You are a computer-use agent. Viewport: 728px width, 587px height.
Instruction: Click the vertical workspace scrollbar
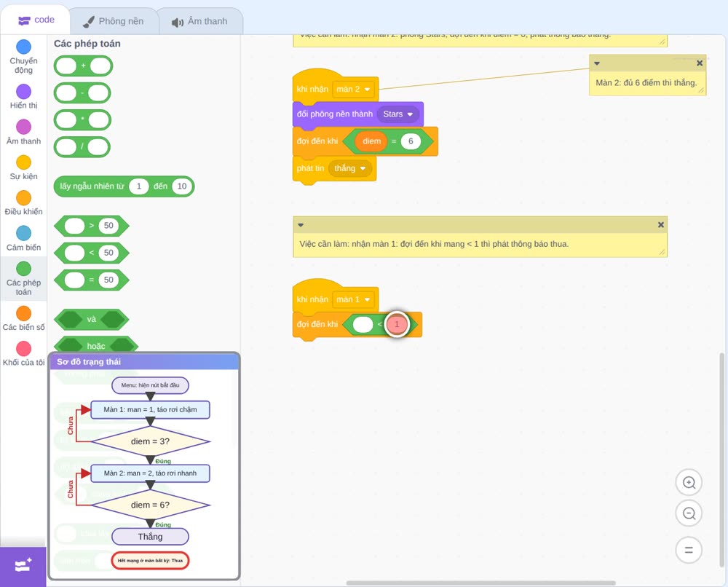(x=721, y=460)
